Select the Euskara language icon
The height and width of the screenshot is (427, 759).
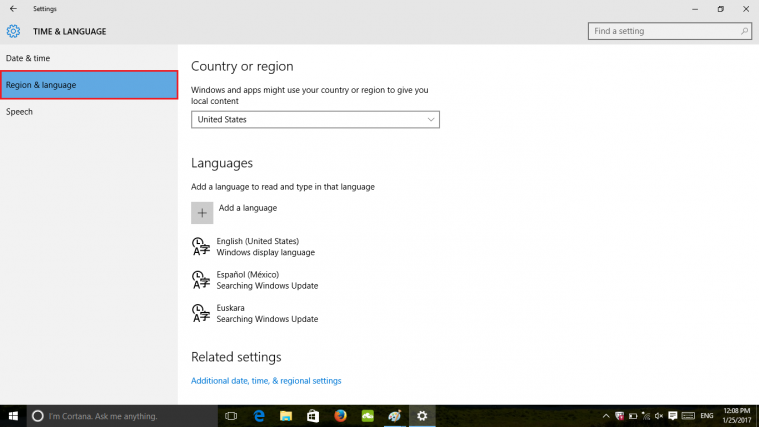(x=201, y=313)
